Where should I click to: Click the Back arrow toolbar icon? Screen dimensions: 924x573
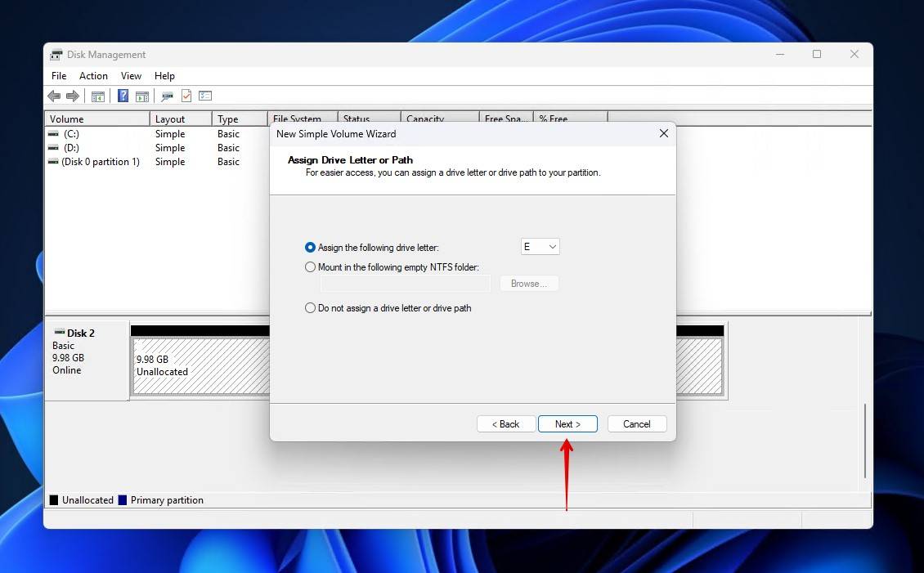[54, 96]
